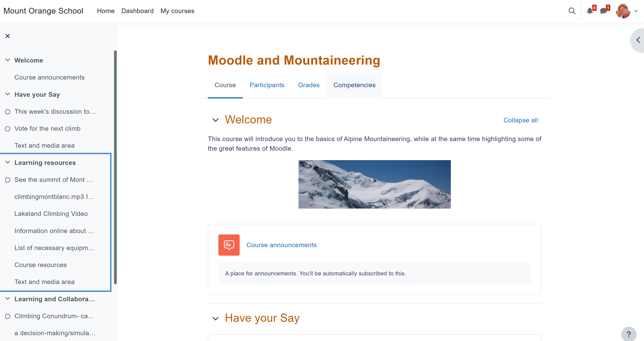Toggle completion circle for Climbing Conundrum

[x=8, y=316]
